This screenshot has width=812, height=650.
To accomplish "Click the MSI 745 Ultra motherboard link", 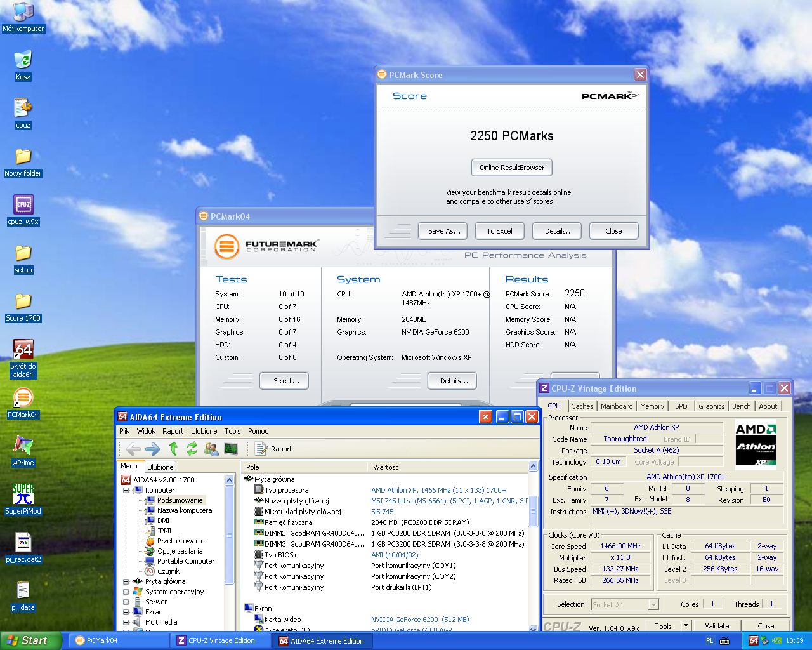I will click(x=449, y=501).
